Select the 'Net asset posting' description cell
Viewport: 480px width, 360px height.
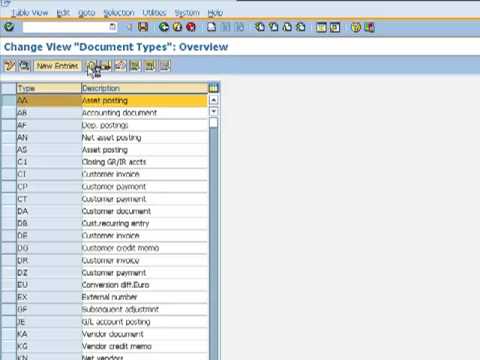coord(144,137)
